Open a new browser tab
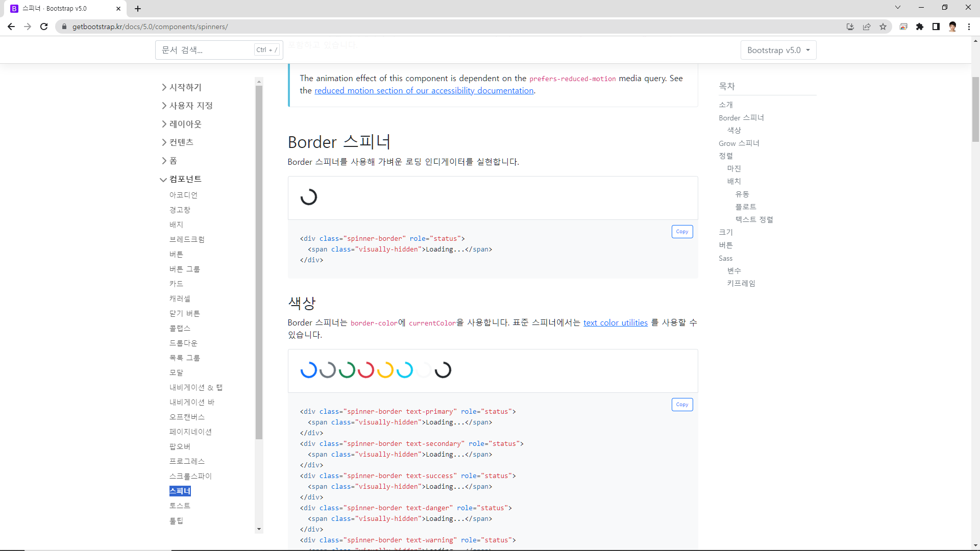 tap(138, 9)
